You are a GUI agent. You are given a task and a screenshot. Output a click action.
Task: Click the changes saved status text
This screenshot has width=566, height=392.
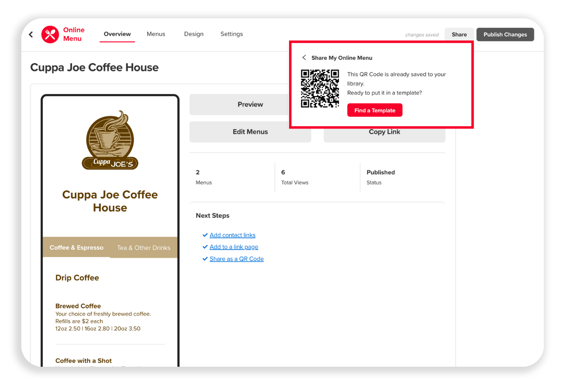coord(422,35)
